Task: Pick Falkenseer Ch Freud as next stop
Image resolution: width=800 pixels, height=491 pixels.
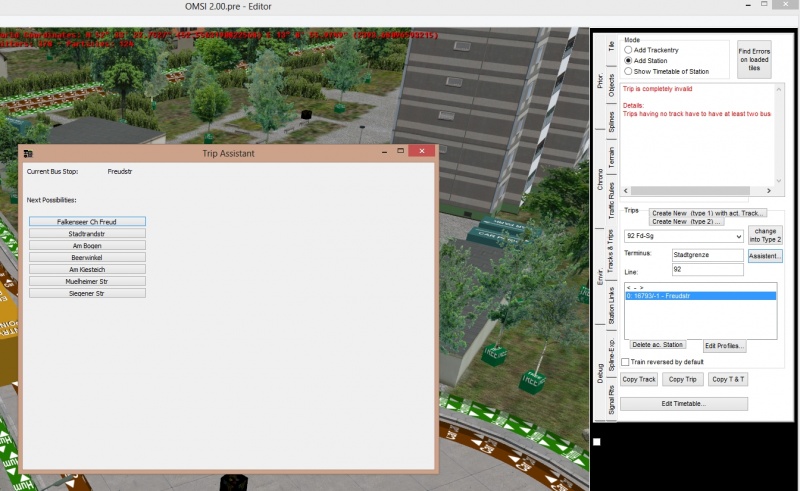Action: 87,221
